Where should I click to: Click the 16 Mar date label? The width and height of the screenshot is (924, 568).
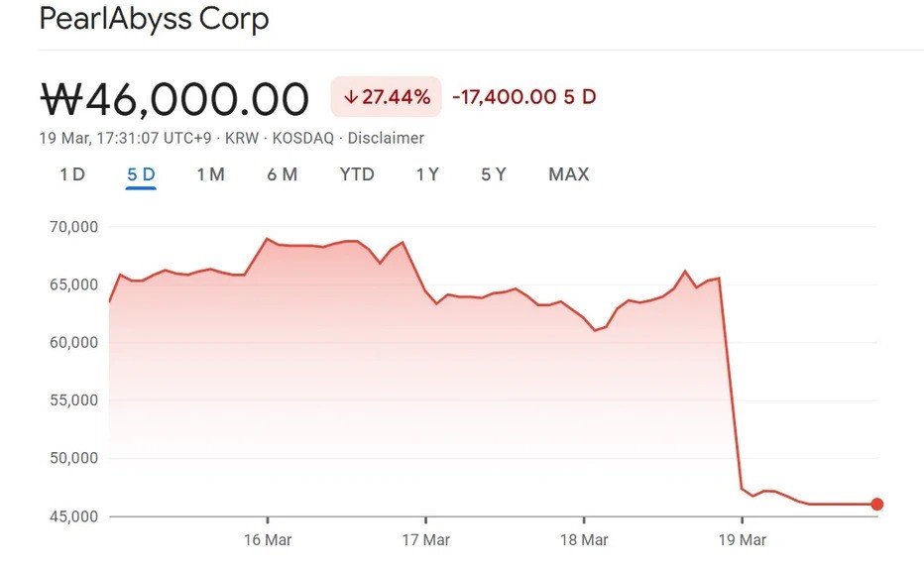point(268,540)
